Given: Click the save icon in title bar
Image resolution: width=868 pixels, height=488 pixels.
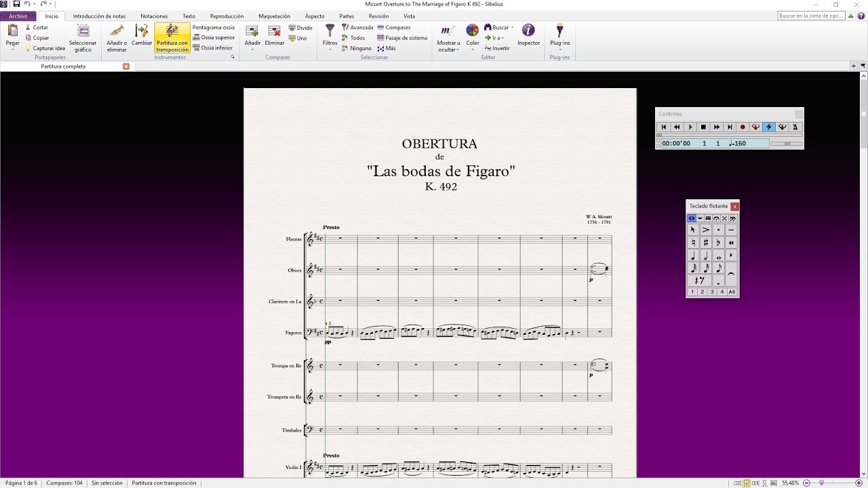Looking at the screenshot, I should coord(16,4).
